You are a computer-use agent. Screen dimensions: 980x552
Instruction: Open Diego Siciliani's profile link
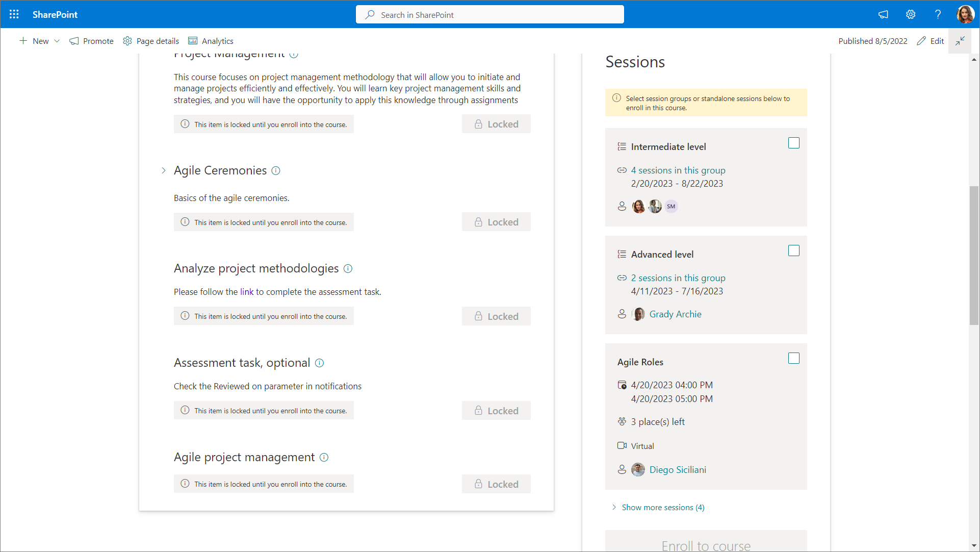coord(677,470)
